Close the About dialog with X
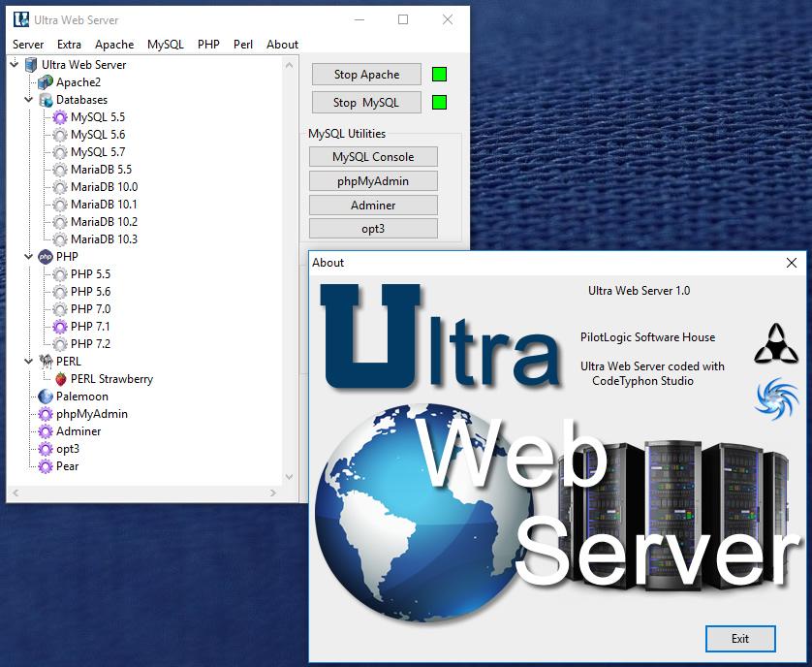The width and height of the screenshot is (812, 667). (792, 263)
